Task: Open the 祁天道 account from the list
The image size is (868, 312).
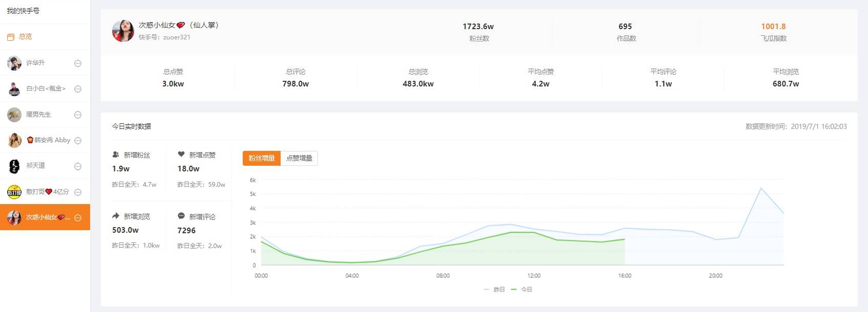Action: point(35,166)
